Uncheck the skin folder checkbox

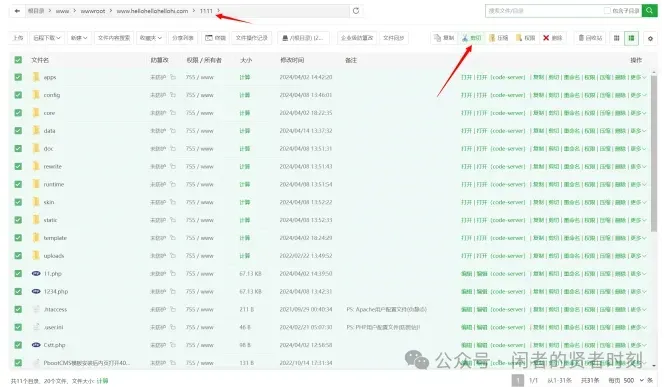(x=18, y=202)
